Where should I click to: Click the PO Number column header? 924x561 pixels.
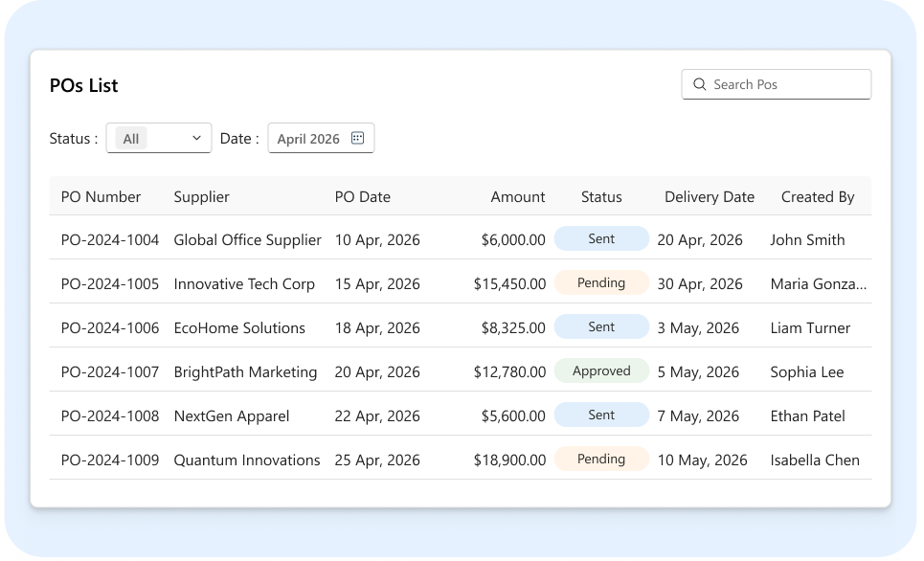[x=101, y=197]
